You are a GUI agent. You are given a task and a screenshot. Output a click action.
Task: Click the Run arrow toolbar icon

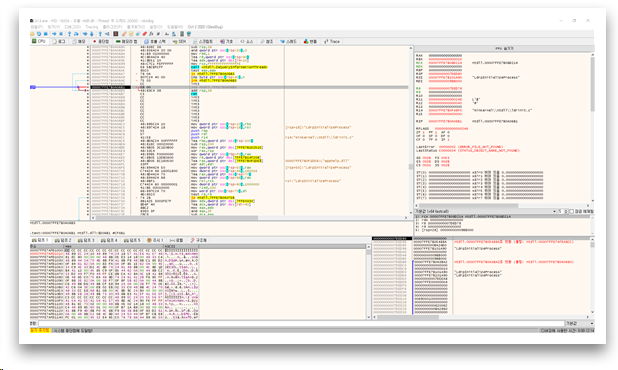54,34
